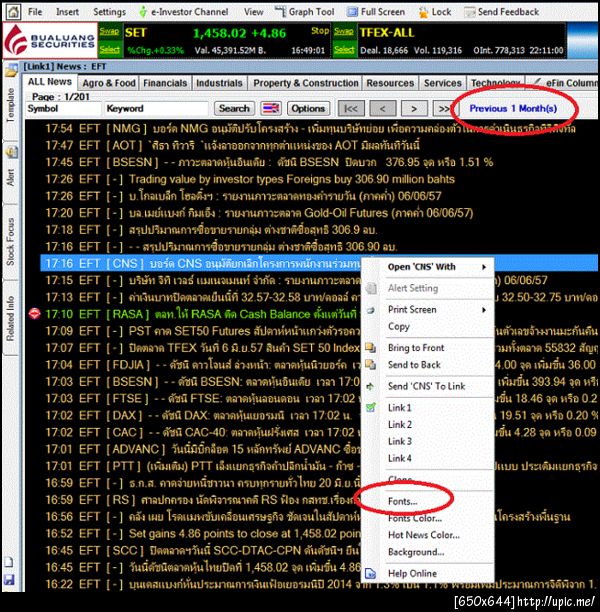The height and width of the screenshot is (612, 600).
Task: Toggle language with the flag icon
Action: point(271,109)
